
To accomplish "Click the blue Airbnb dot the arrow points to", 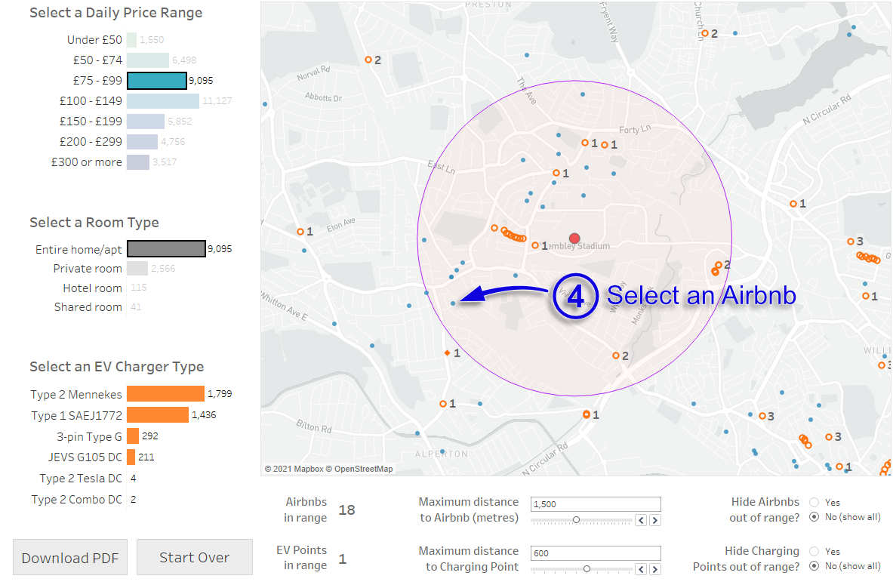I will [453, 303].
